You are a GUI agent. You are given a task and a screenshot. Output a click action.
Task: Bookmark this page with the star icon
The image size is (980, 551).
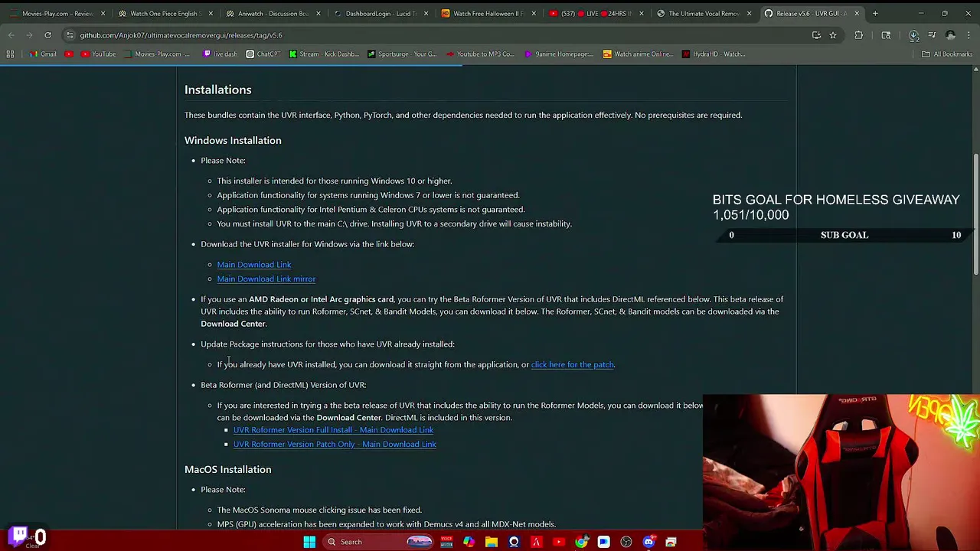coord(833,35)
